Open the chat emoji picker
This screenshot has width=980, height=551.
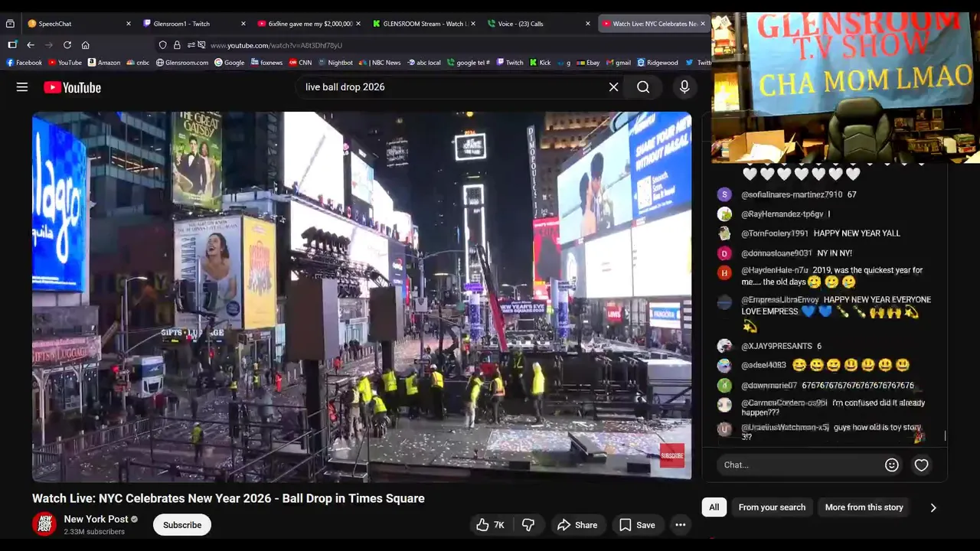[x=892, y=465]
